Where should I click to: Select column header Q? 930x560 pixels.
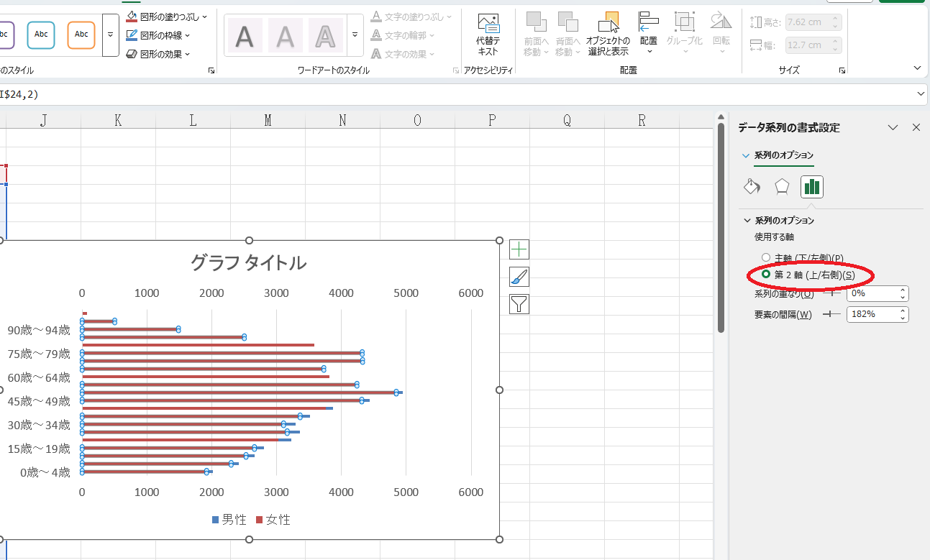(567, 120)
